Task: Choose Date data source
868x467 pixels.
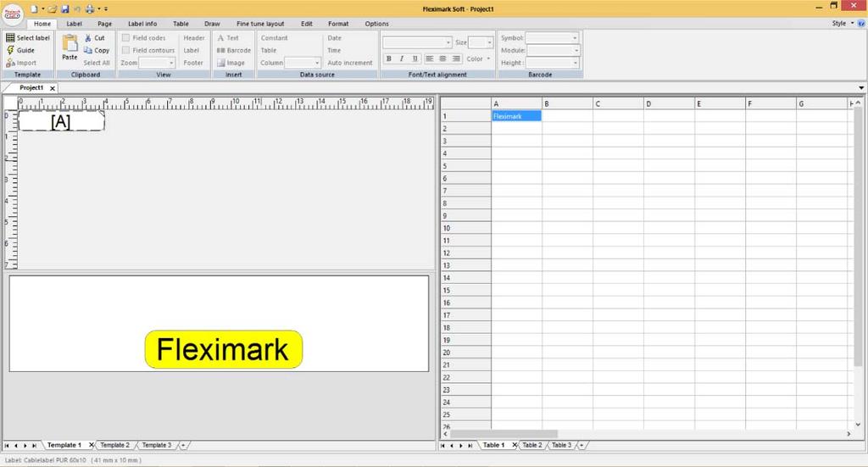Action: point(334,37)
